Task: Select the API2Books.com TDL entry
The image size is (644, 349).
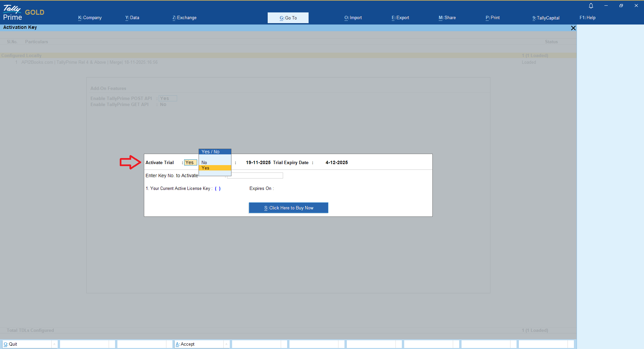Action: [89, 62]
